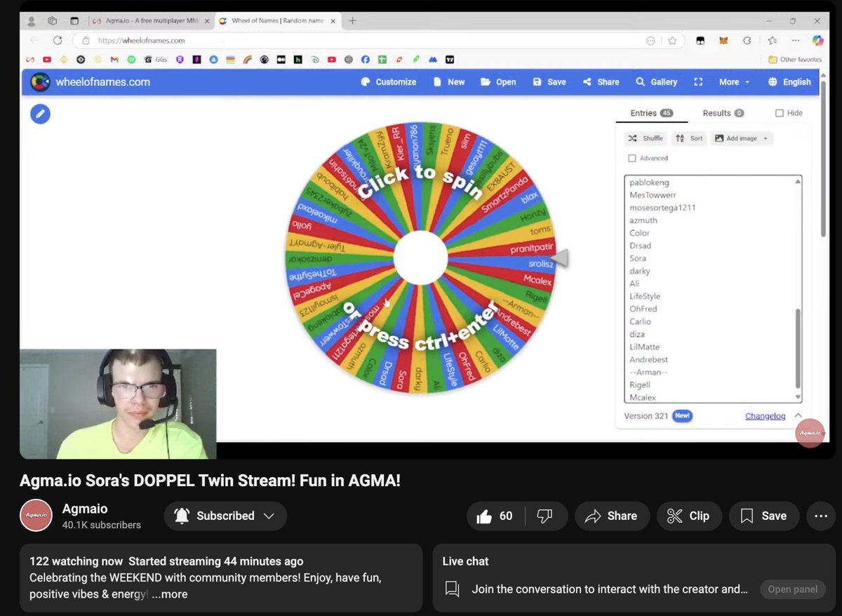The width and height of the screenshot is (842, 616).
Task: Save the video to a playlist
Action: pos(764,516)
